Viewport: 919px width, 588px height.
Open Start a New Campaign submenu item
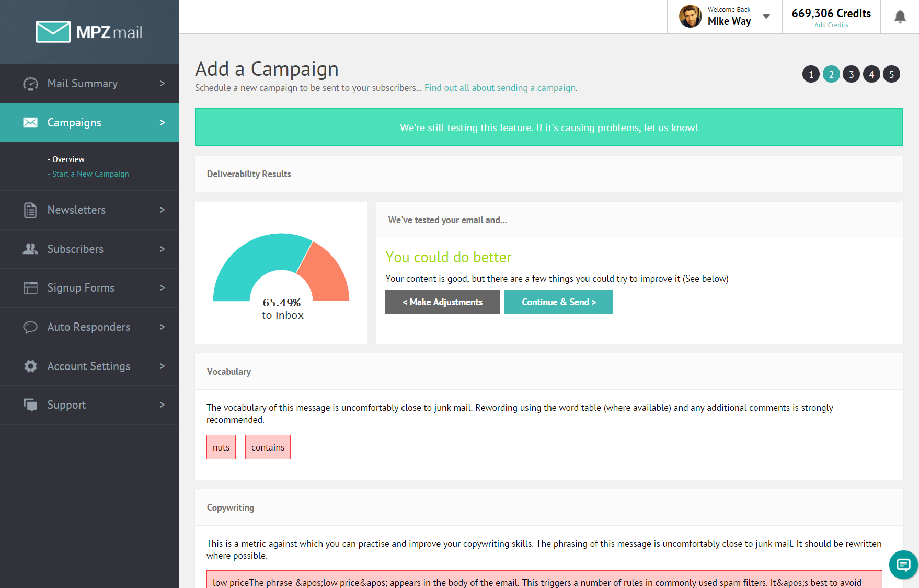tap(90, 174)
